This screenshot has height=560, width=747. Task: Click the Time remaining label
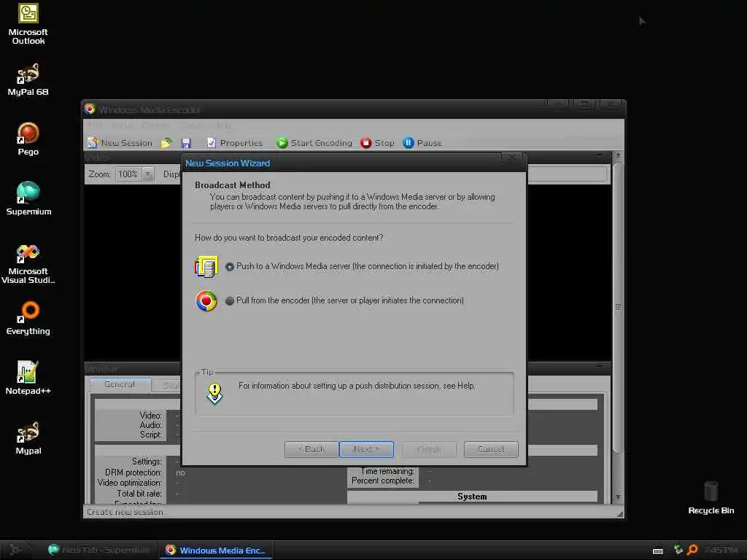pos(387,471)
